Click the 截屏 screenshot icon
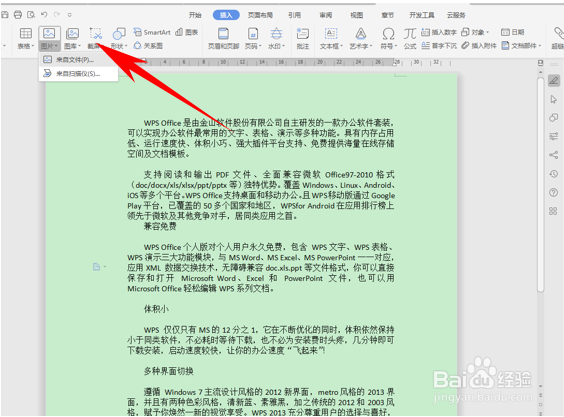Screen dimensions: 564x417 pos(96,33)
